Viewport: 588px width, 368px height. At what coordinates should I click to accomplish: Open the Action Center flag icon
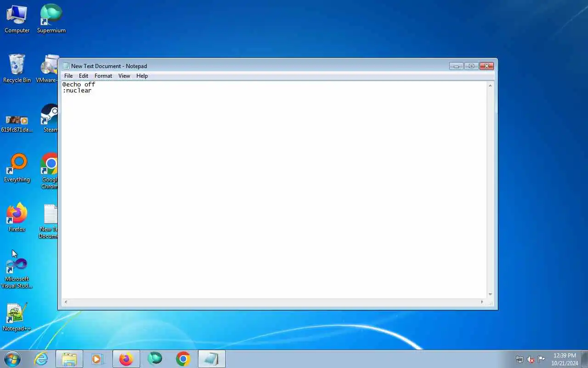(x=542, y=359)
